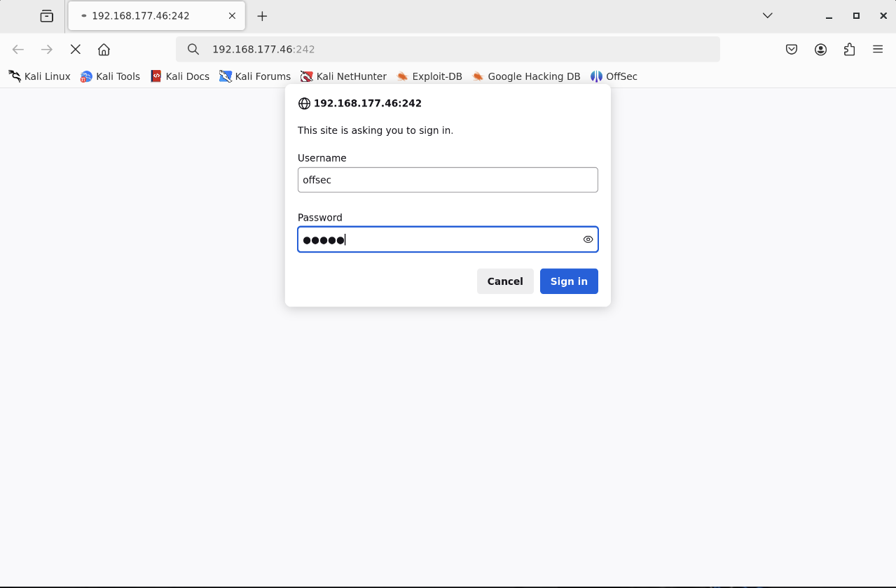The height and width of the screenshot is (588, 896).
Task: Click the Home button
Action: pyautogui.click(x=104, y=49)
